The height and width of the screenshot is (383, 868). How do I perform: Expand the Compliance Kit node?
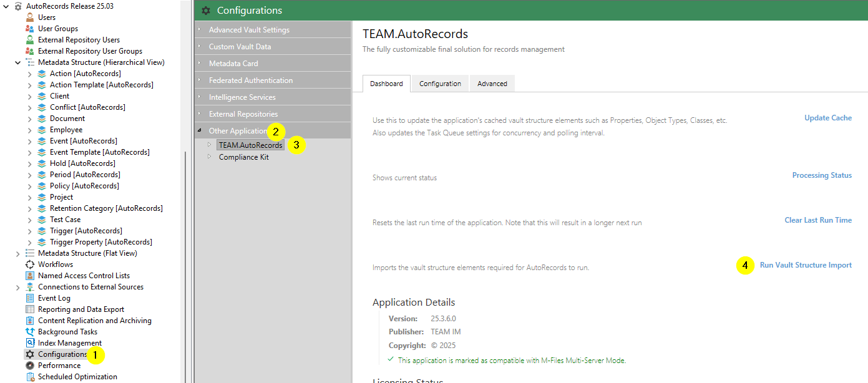(x=210, y=157)
